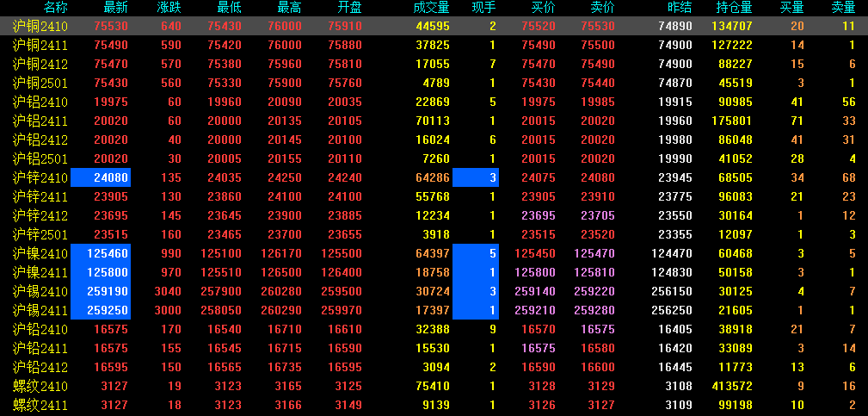Viewport: 868px width, 416px height.
Task: Select the 沪锌2410 contract name
Action: pyautogui.click(x=40, y=177)
